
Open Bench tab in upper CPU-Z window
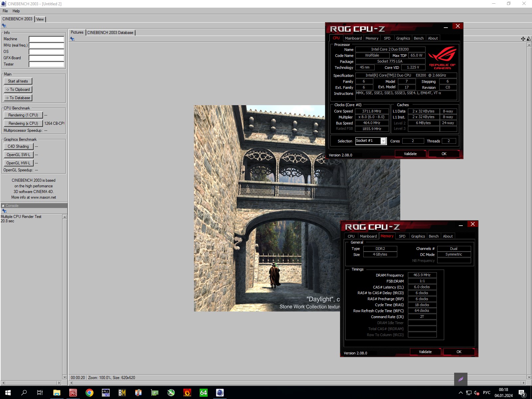[x=419, y=38]
